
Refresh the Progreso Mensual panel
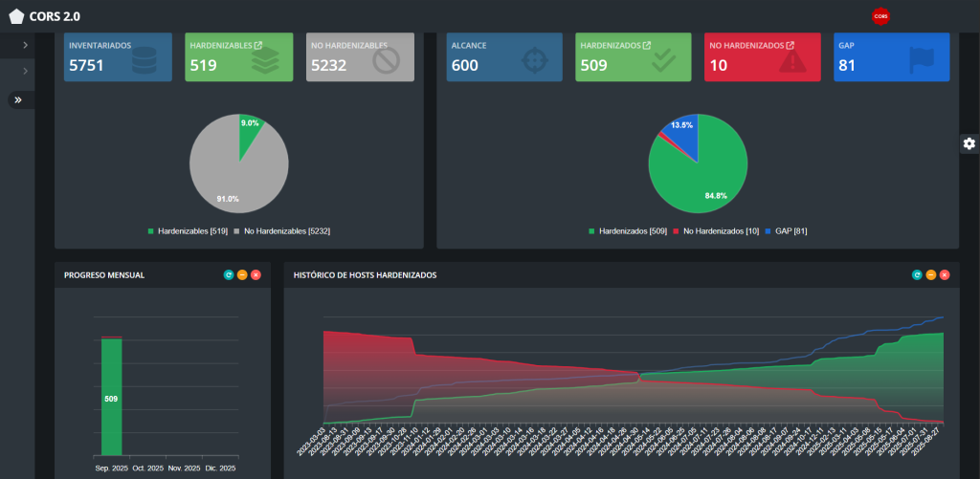(x=229, y=275)
